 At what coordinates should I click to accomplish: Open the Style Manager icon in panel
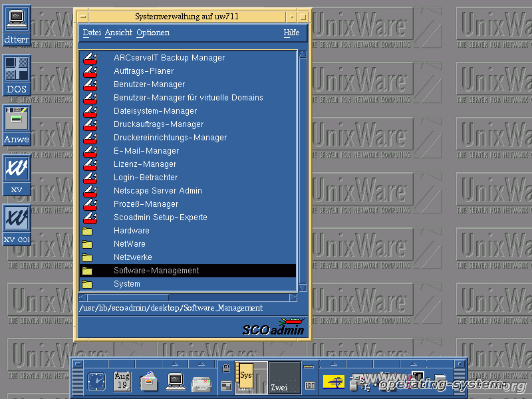pyautogui.click(x=360, y=382)
